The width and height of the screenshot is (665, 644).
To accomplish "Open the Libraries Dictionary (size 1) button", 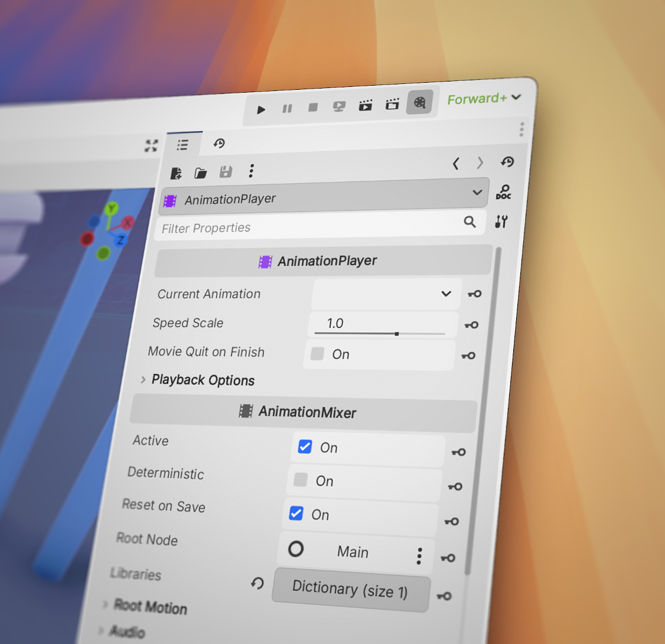I will [351, 590].
